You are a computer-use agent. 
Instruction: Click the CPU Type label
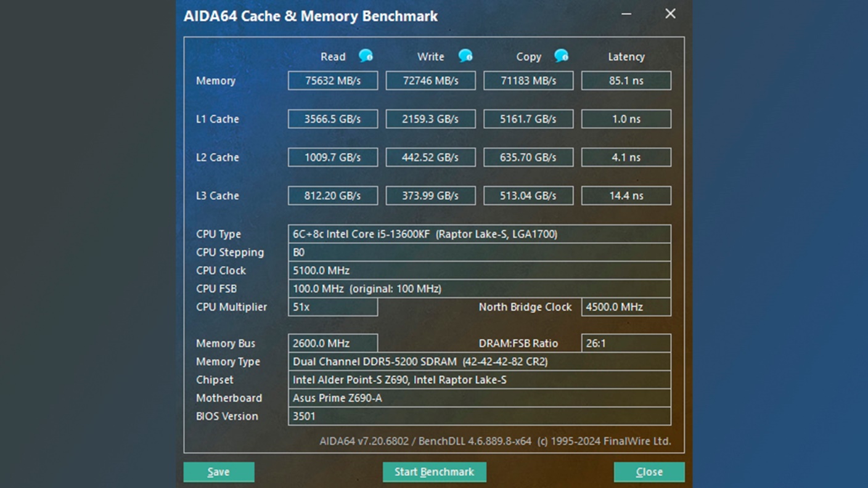pos(219,234)
